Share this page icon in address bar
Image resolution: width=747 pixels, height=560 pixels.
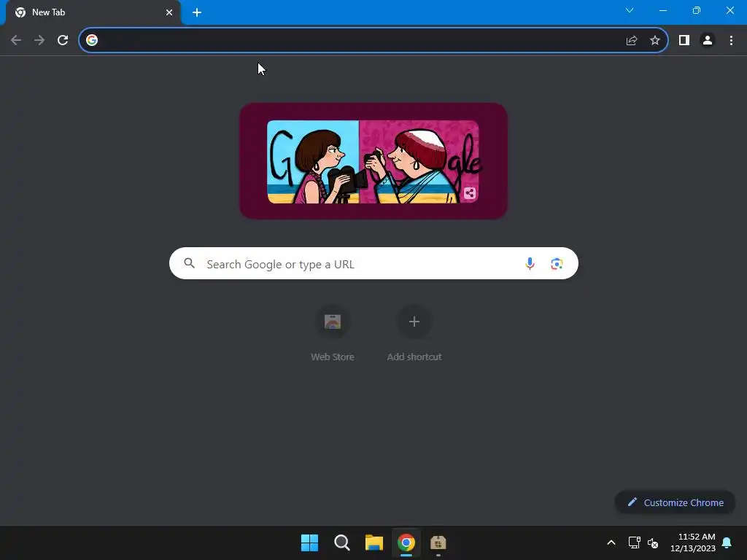(x=632, y=41)
